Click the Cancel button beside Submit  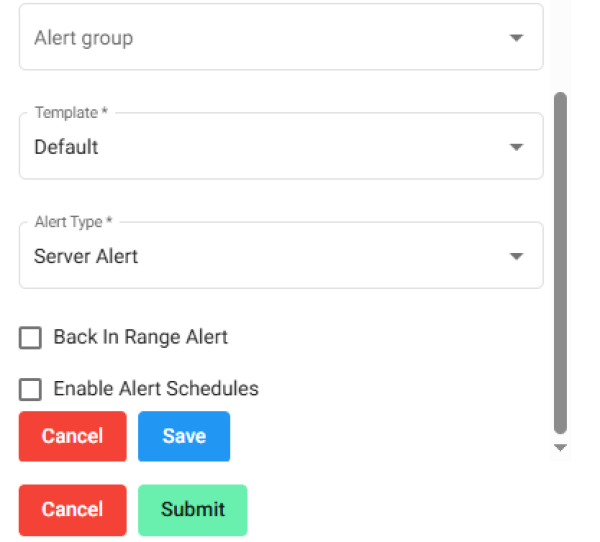[72, 510]
